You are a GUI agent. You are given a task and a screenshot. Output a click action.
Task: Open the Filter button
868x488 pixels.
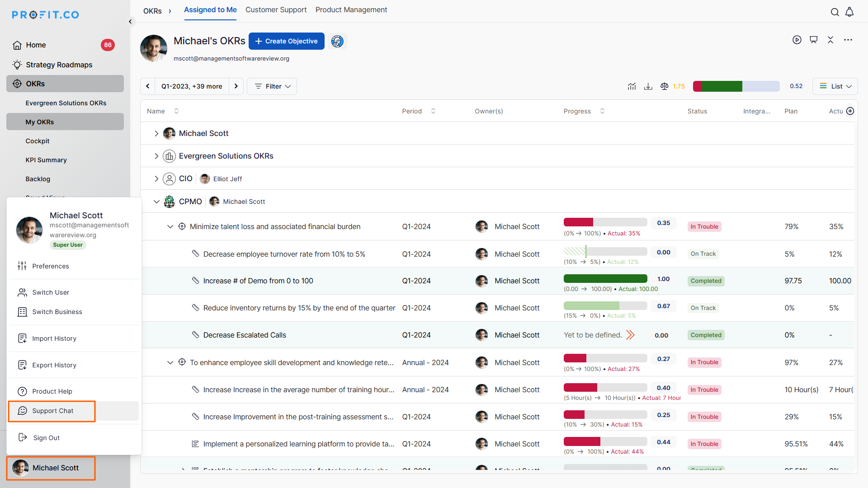[x=272, y=86]
